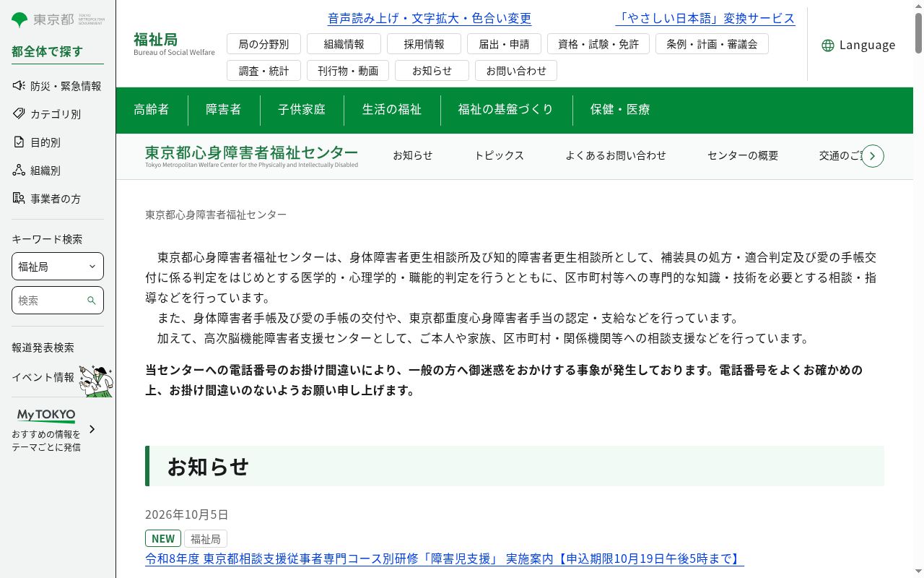924x578 pixels.
Task: Open the 調査・統計 button
Action: [263, 70]
